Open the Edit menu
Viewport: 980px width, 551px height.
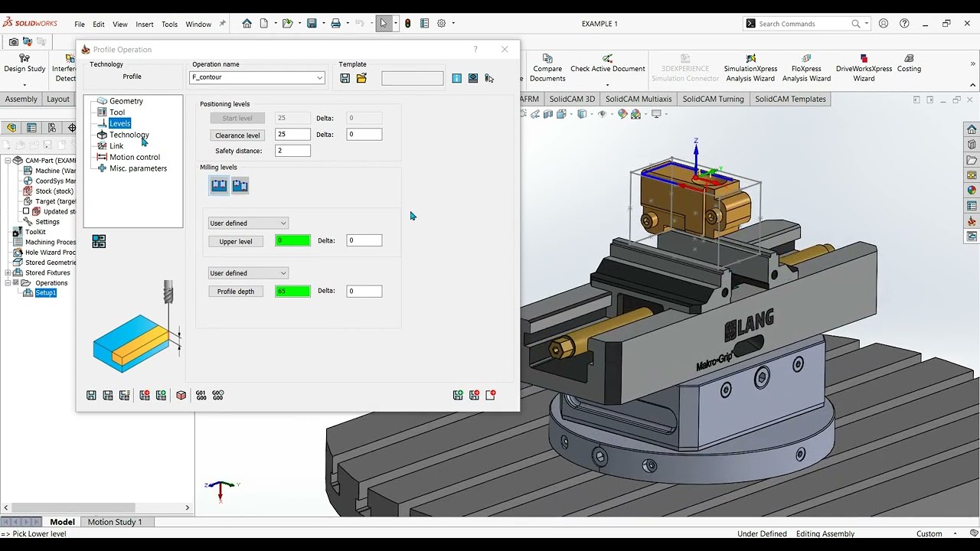pyautogui.click(x=99, y=24)
